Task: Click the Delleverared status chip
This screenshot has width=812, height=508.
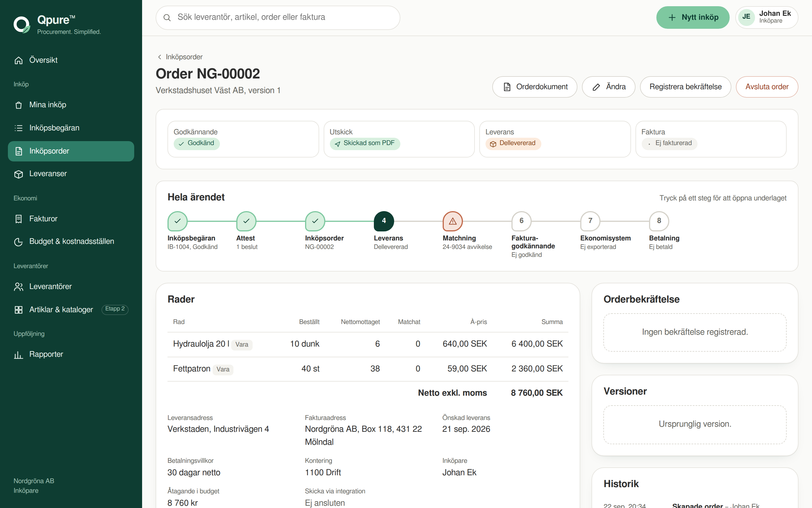Action: click(x=513, y=143)
